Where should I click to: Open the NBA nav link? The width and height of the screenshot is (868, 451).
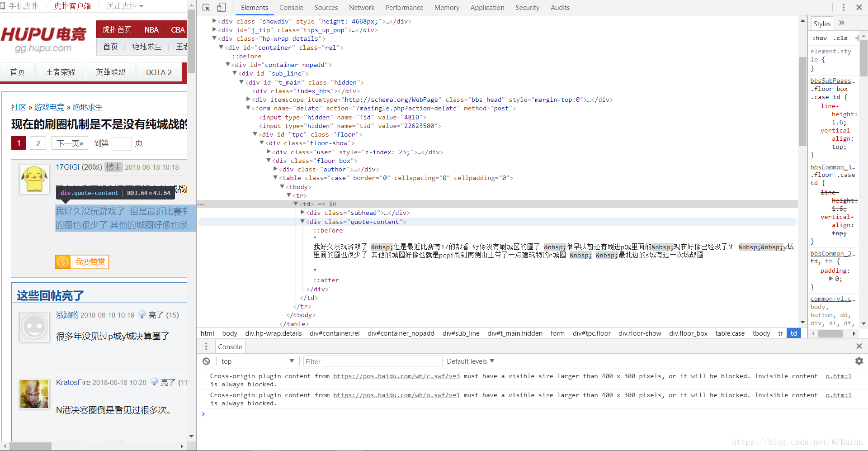pyautogui.click(x=151, y=30)
